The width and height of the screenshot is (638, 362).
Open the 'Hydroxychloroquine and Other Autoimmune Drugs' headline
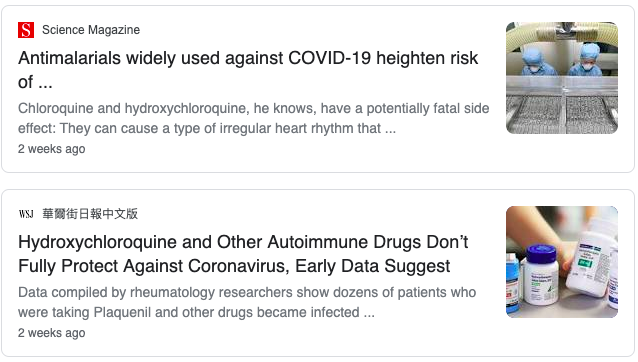coord(243,242)
